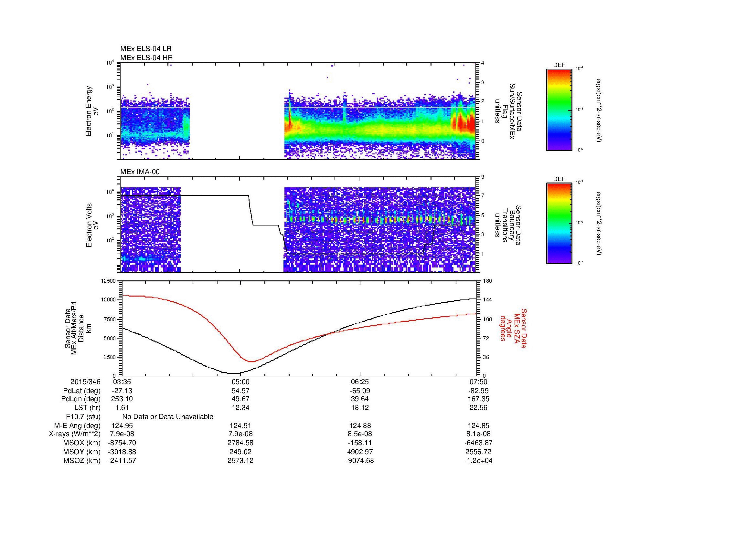Click the PdLon value 253.10
This screenshot has height=534, width=756.
[122, 399]
